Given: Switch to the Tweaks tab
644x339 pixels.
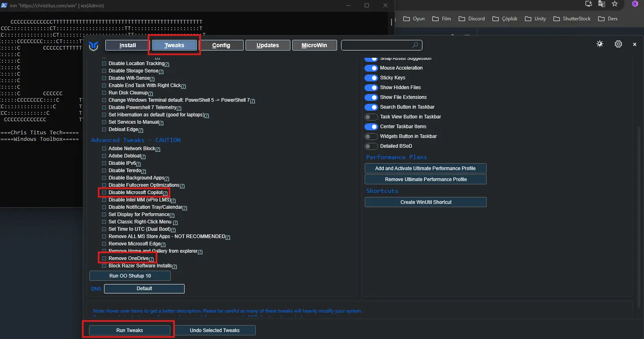Looking at the screenshot, I should [x=174, y=45].
